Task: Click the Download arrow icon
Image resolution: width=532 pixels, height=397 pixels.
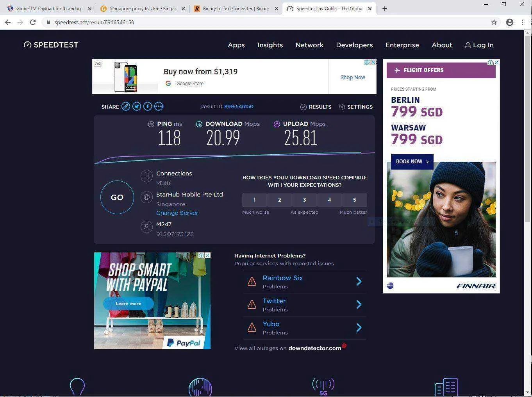Action: click(x=199, y=124)
